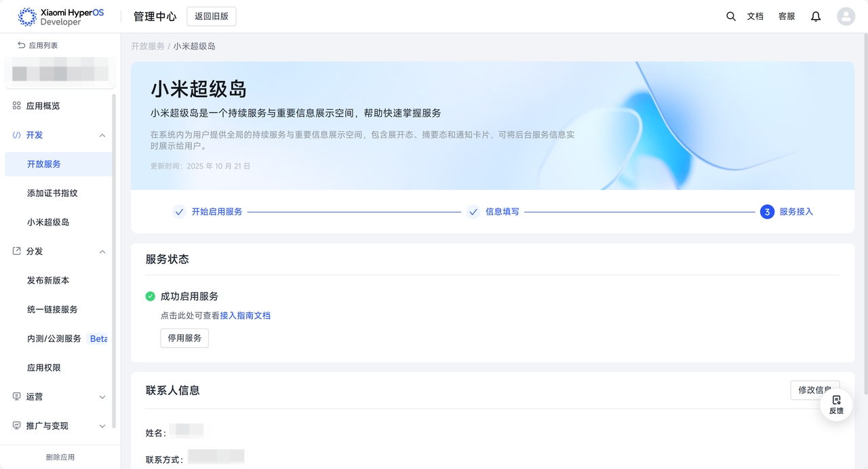Go to 发布新版本 in sidebar

pos(48,280)
